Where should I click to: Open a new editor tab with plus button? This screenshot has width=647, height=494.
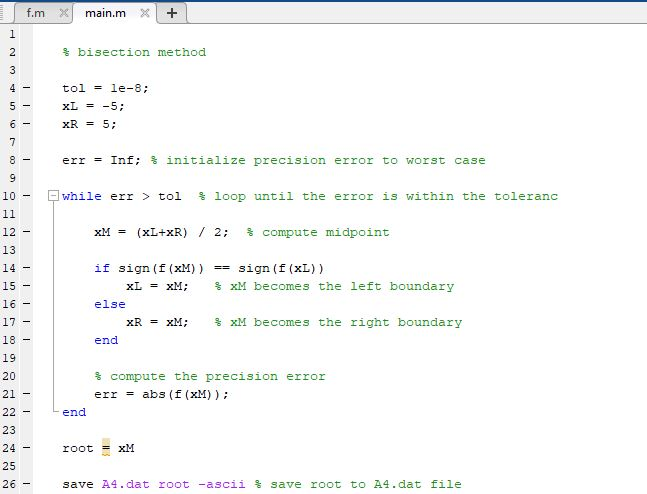172,13
